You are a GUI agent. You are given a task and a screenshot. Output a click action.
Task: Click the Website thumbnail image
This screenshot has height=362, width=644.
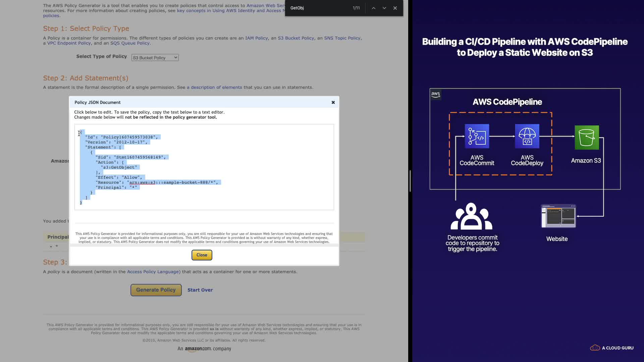point(558,216)
